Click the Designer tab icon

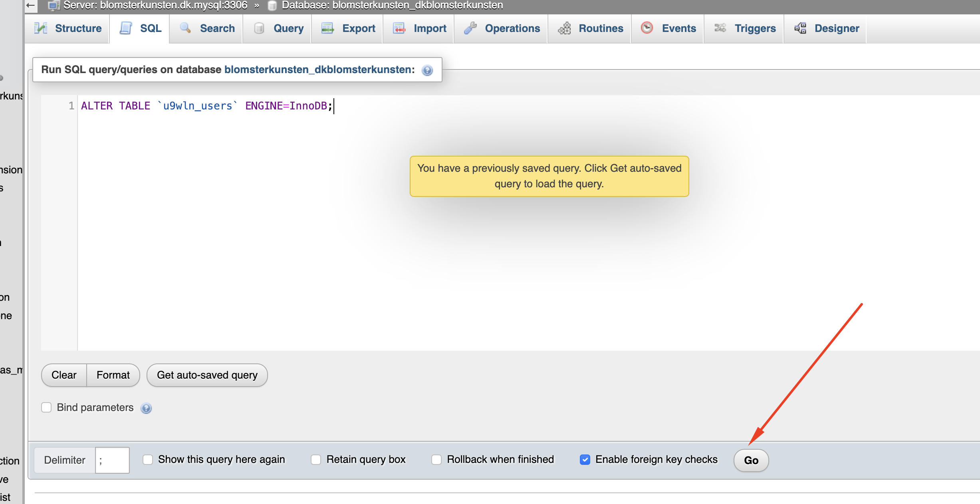[x=800, y=28]
